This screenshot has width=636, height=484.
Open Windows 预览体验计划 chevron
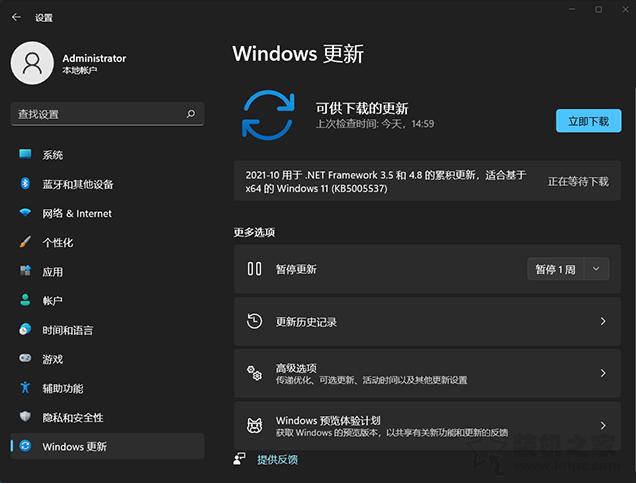click(x=603, y=425)
